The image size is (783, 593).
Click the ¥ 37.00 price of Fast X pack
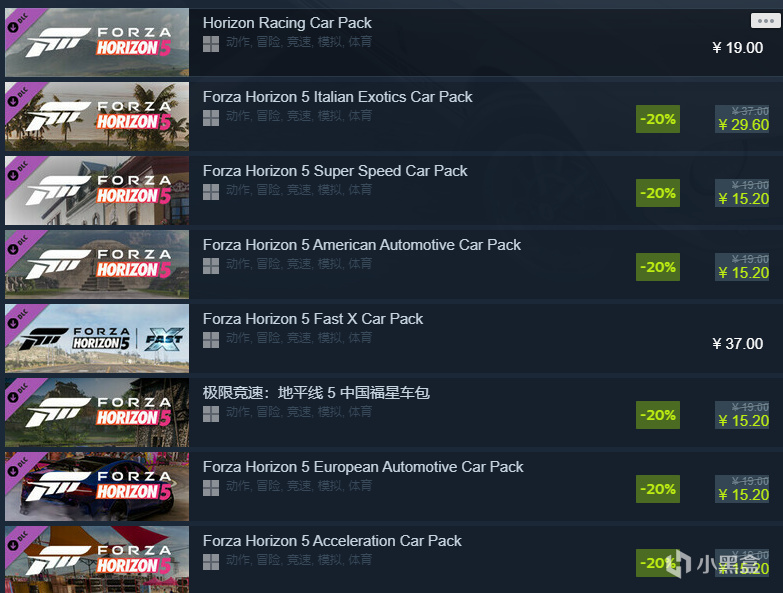[738, 344]
